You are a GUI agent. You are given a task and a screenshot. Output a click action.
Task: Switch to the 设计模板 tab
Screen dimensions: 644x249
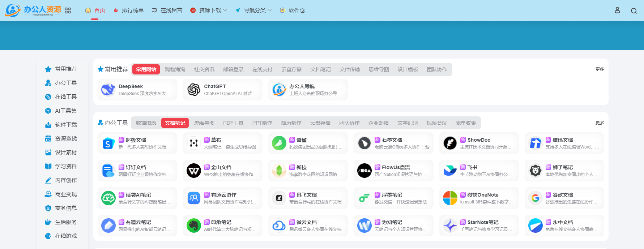coord(408,69)
